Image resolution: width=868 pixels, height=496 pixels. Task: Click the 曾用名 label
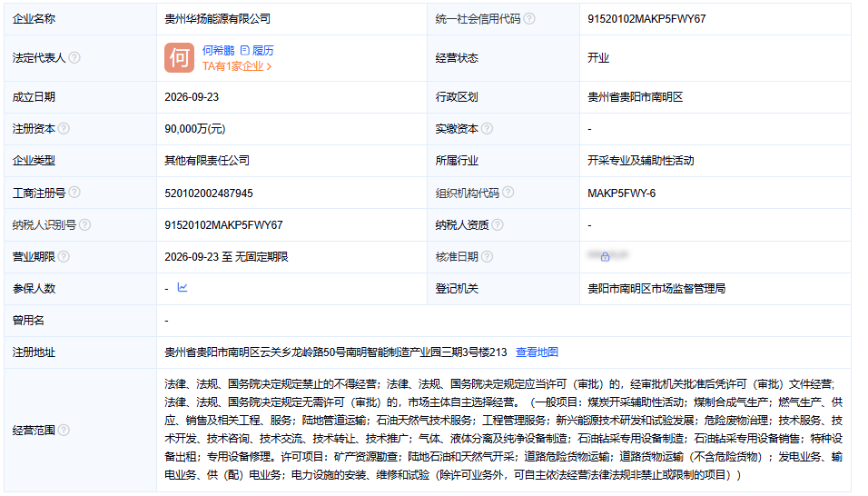click(x=28, y=321)
